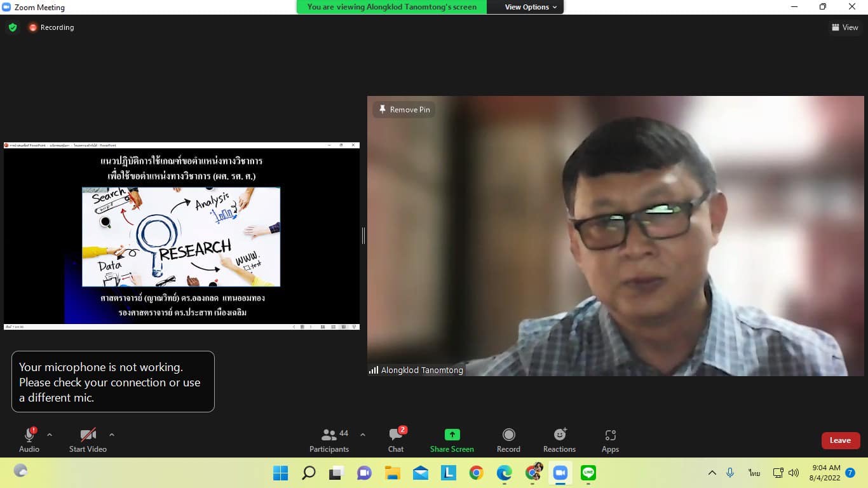Open the View layout menu
This screenshot has height=488, width=868.
[x=844, y=27]
